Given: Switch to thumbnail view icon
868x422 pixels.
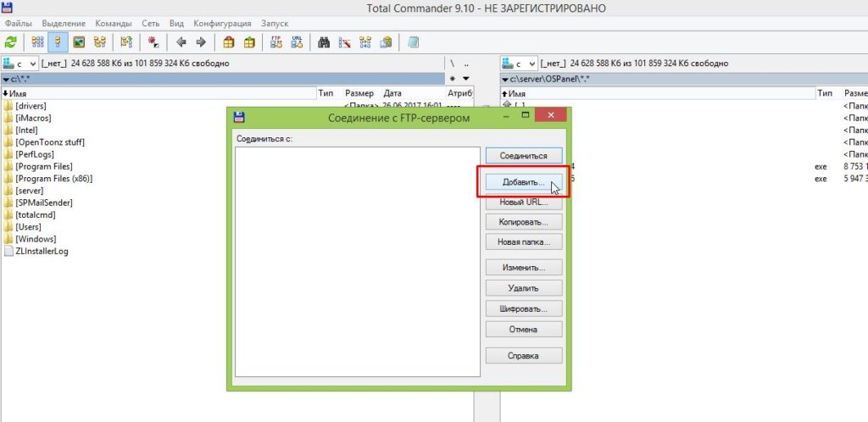Looking at the screenshot, I should 79,41.
